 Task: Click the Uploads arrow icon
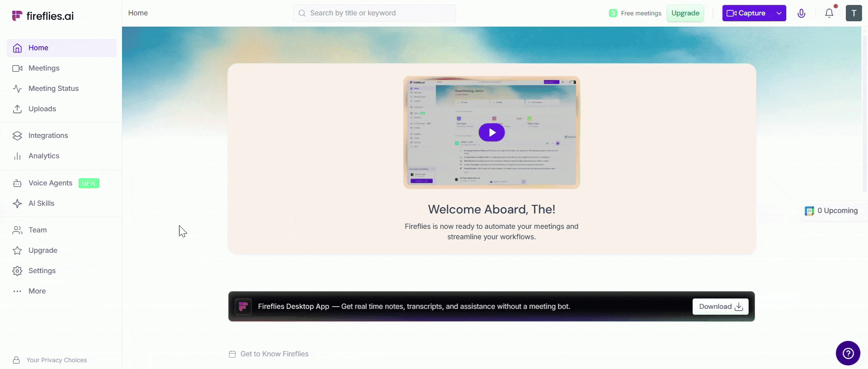tap(17, 109)
